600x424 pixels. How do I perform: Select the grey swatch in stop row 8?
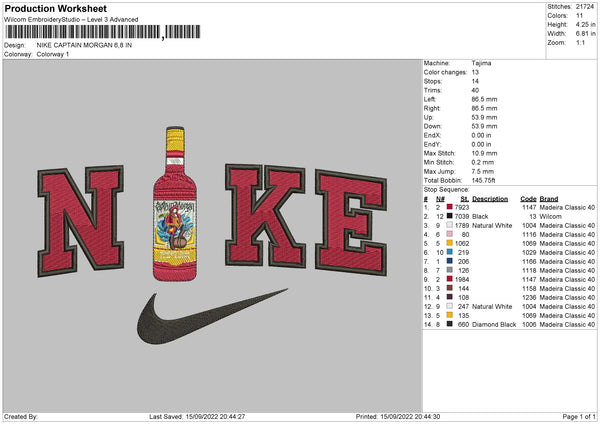[x=450, y=270]
